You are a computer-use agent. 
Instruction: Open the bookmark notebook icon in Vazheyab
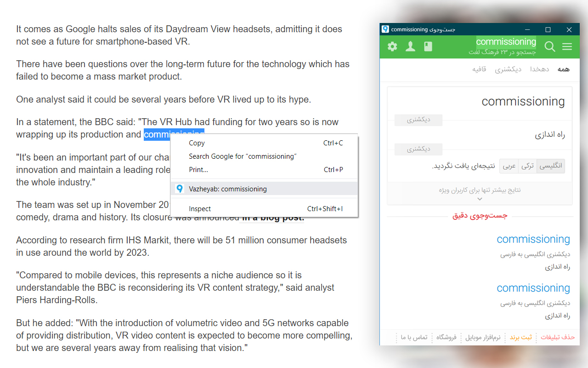pyautogui.click(x=428, y=46)
